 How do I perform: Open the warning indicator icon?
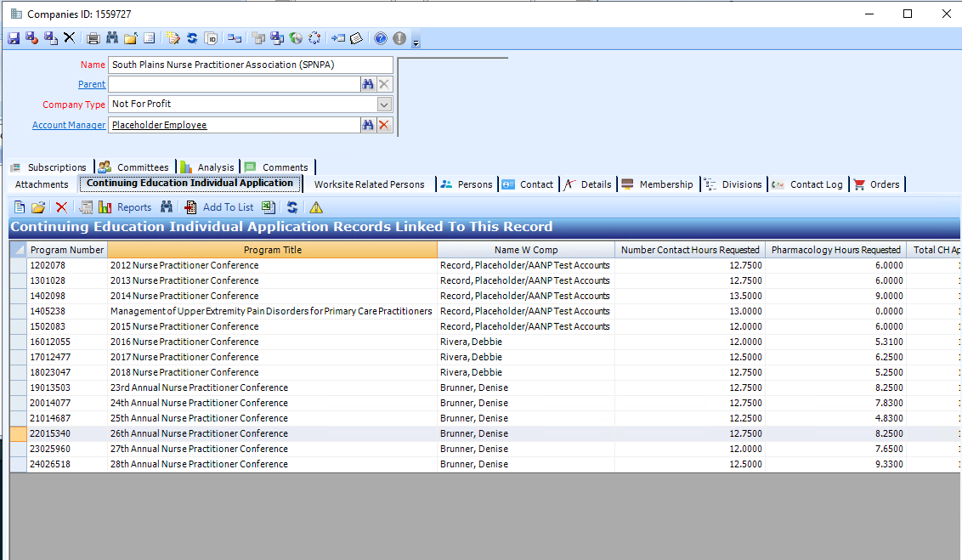coord(314,206)
